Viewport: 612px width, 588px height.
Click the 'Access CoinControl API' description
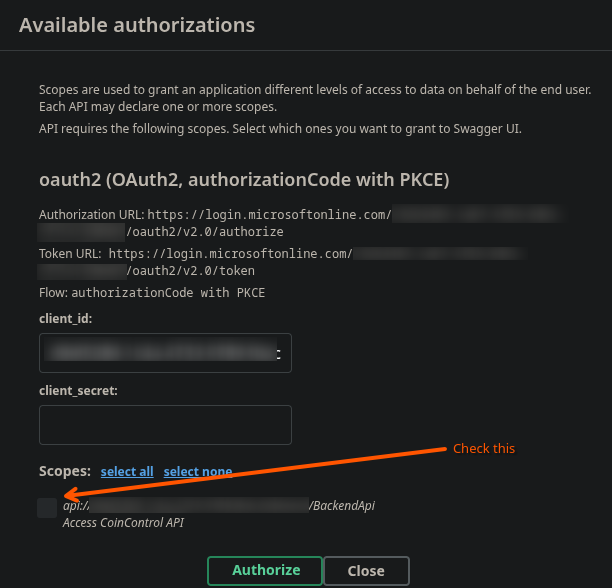123,522
